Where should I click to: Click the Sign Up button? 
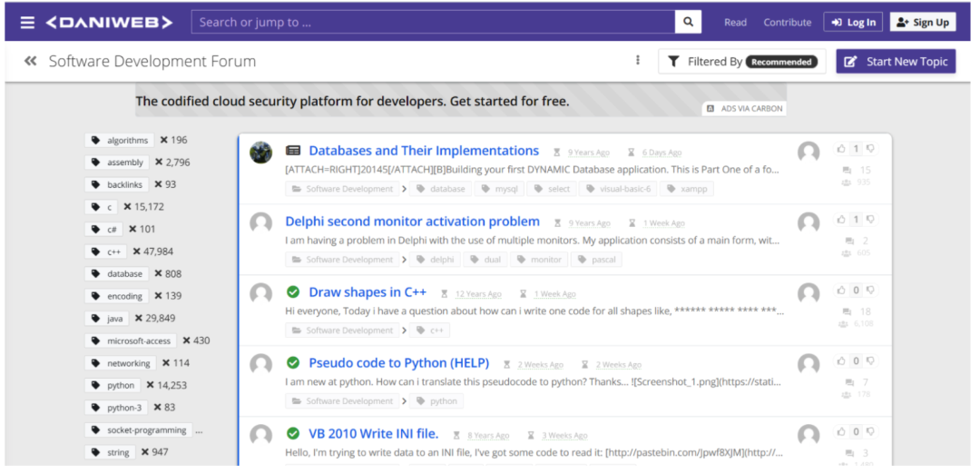pyautogui.click(x=922, y=23)
